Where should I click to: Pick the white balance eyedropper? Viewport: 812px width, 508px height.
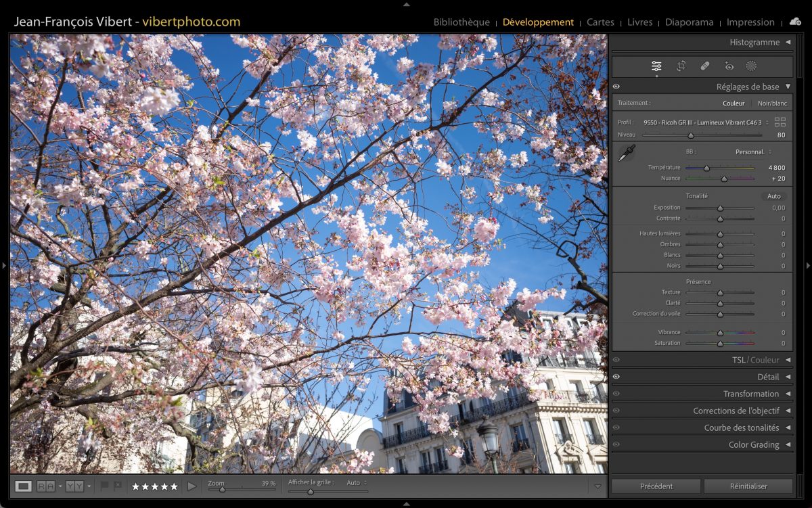pyautogui.click(x=627, y=154)
